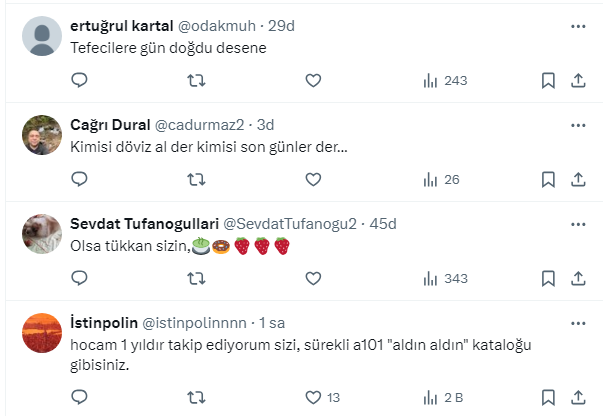Open more options on Cağrı Dural's tweet
Screen dimensions: 603x416
pyautogui.click(x=578, y=125)
